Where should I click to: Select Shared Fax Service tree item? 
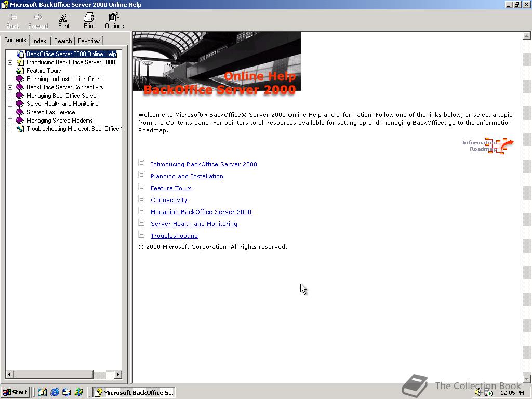click(x=50, y=112)
